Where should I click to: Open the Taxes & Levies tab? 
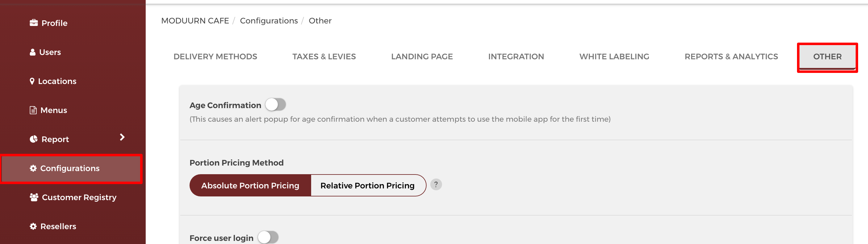[x=324, y=57]
